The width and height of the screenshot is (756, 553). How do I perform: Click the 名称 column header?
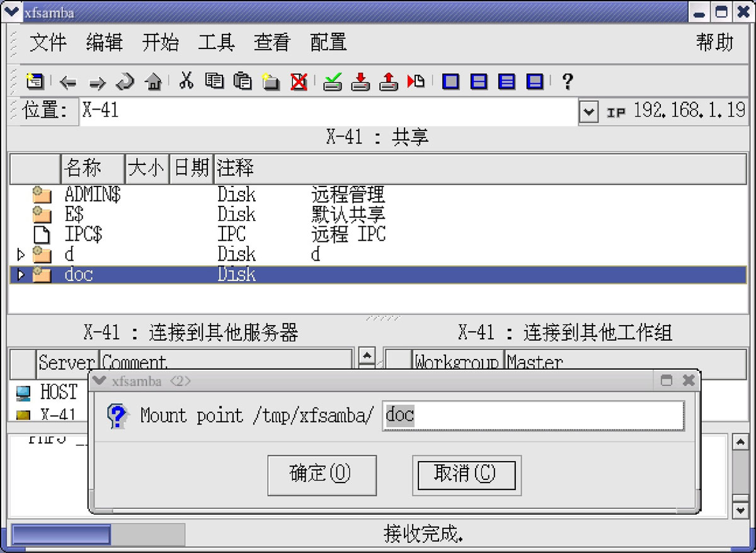point(93,168)
